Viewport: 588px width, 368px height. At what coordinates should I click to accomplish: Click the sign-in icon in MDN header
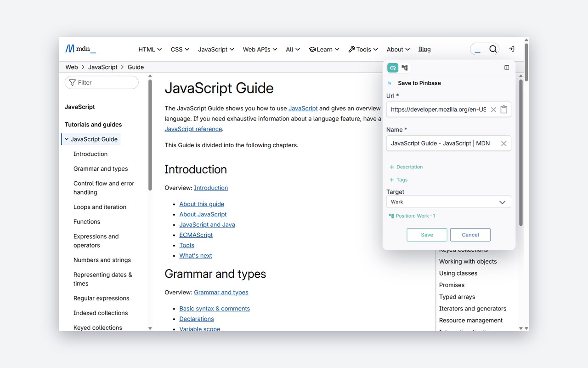[511, 49]
